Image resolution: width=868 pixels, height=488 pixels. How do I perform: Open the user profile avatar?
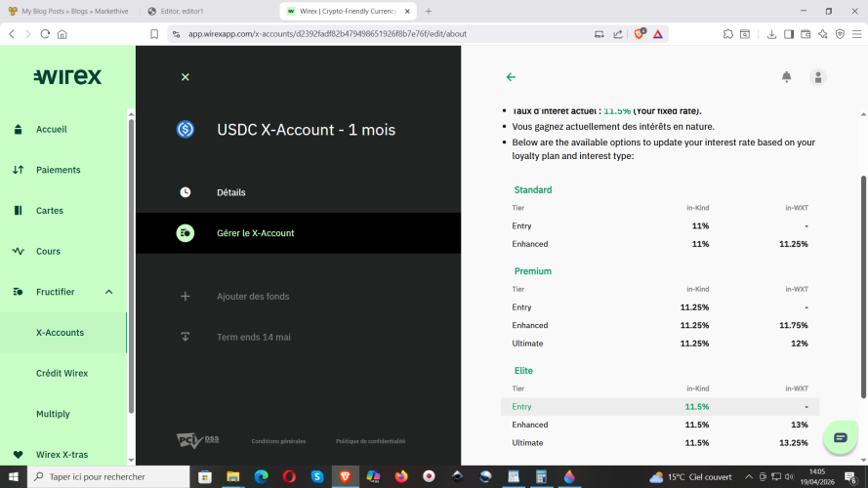pos(818,77)
